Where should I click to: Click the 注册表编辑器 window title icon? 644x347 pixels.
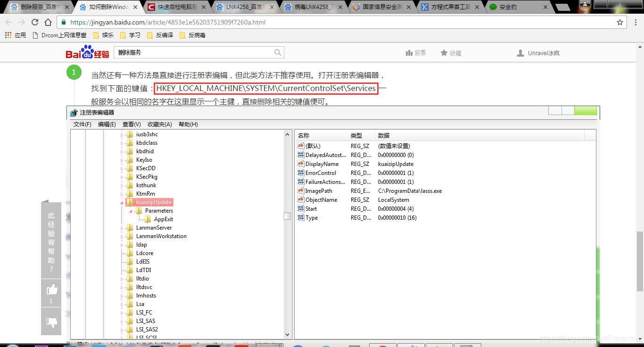point(74,113)
